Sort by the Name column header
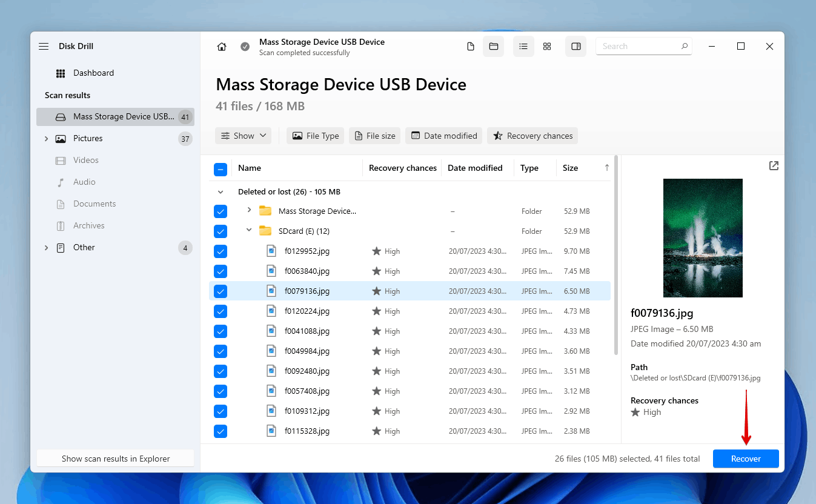816x504 pixels. point(250,168)
